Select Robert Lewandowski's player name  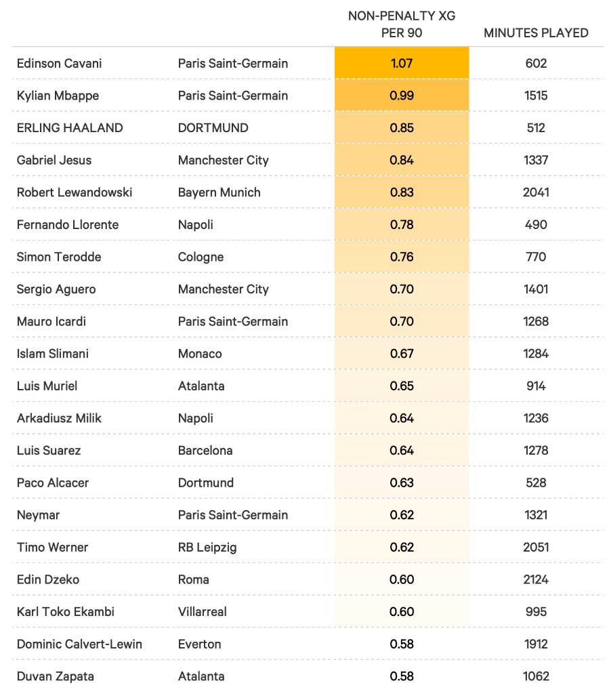tap(75, 192)
